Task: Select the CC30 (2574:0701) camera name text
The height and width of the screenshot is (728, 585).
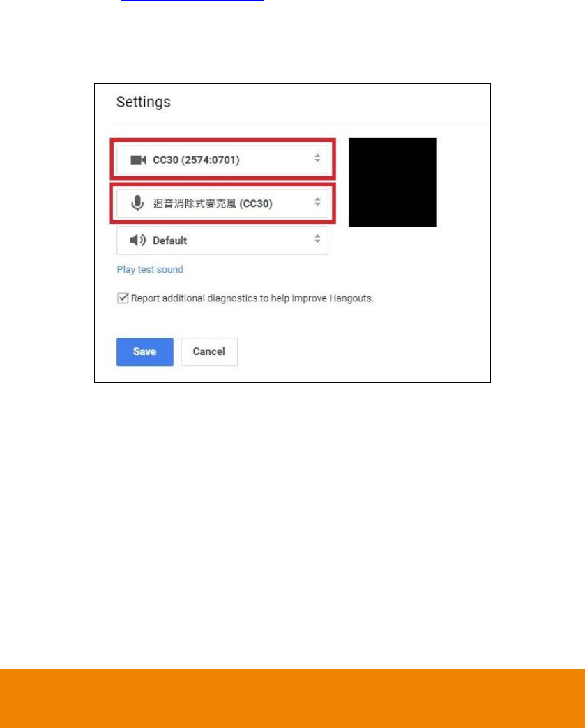Action: point(196,160)
